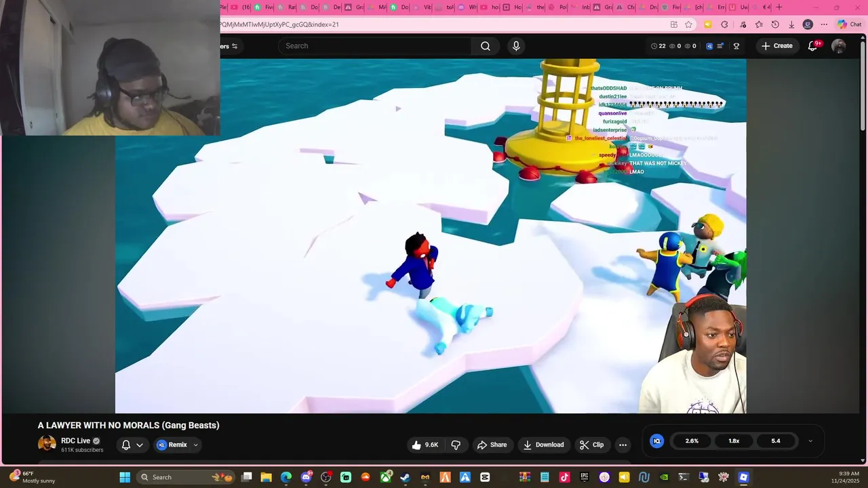Click the clock counter showing 22
868x488 pixels.
point(658,46)
